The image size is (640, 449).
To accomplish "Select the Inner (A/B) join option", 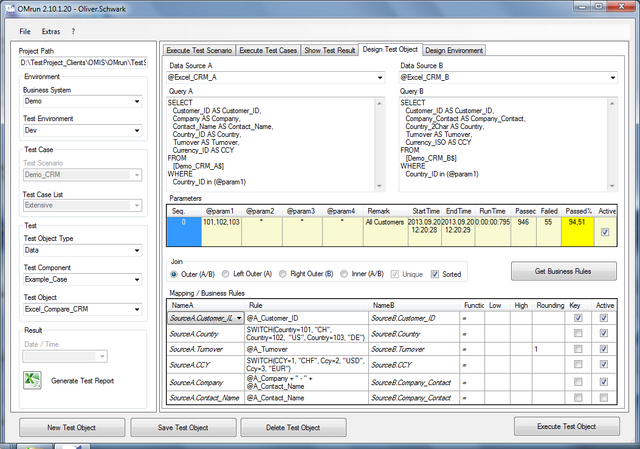I will point(344,274).
